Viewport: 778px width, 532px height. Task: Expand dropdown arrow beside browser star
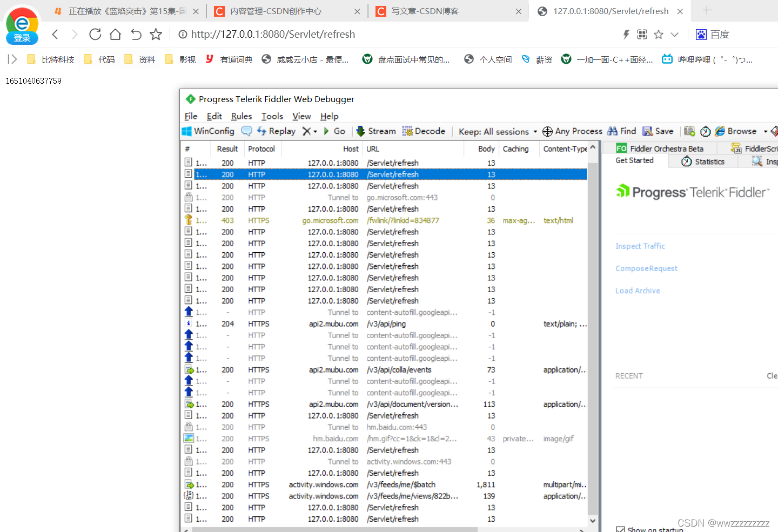674,35
